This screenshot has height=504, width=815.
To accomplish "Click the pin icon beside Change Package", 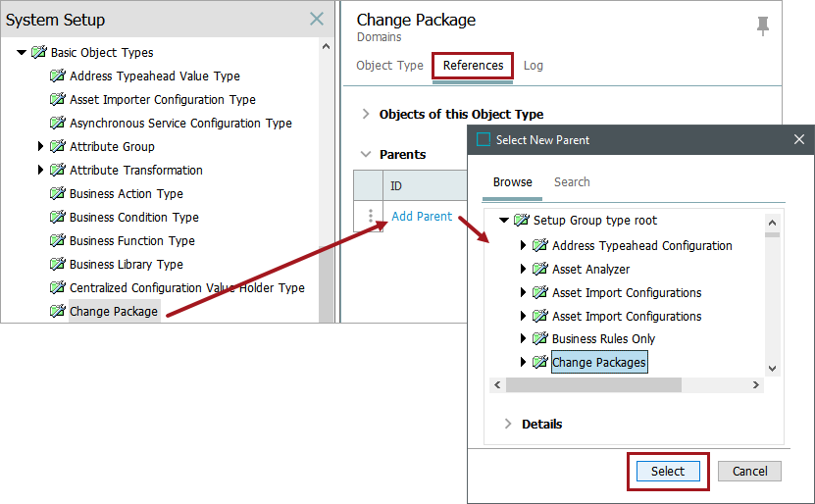I will coord(762,26).
